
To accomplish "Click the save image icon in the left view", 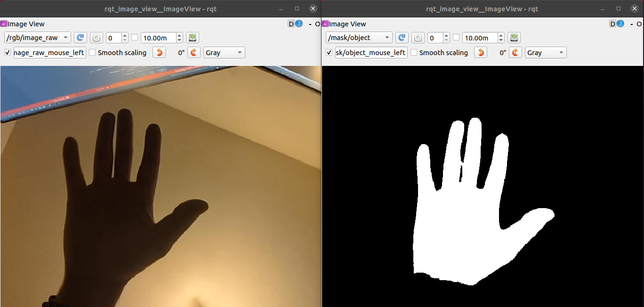I will pyautogui.click(x=192, y=38).
